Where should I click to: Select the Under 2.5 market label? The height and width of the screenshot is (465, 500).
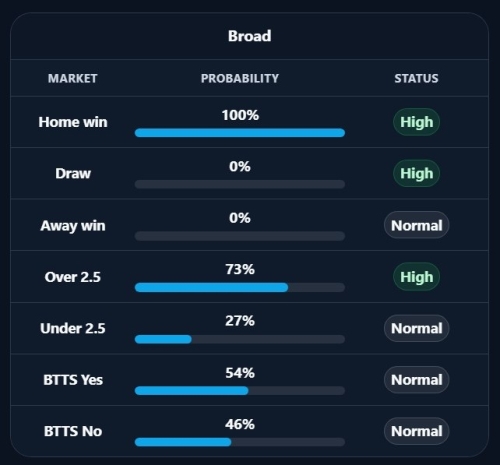click(x=73, y=328)
